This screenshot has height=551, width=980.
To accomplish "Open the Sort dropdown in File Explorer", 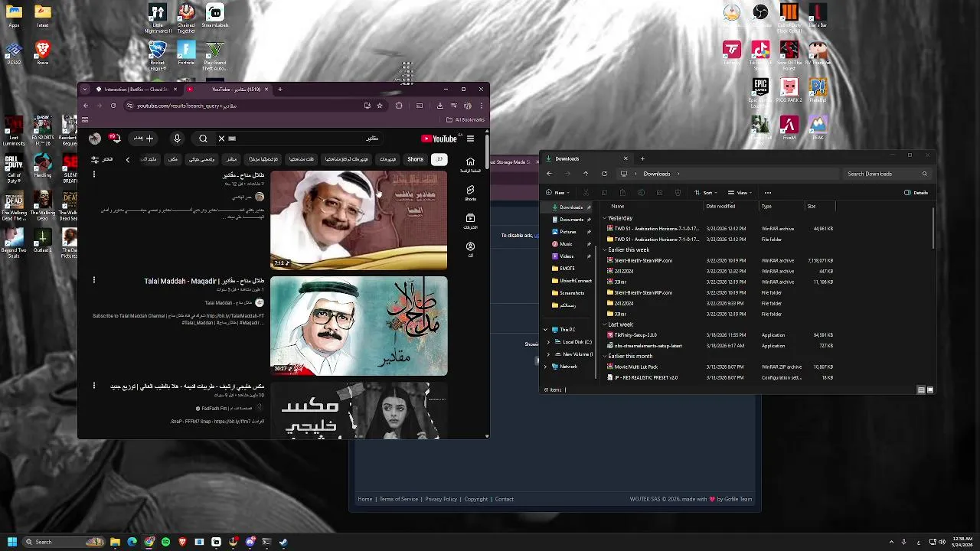I will click(707, 193).
